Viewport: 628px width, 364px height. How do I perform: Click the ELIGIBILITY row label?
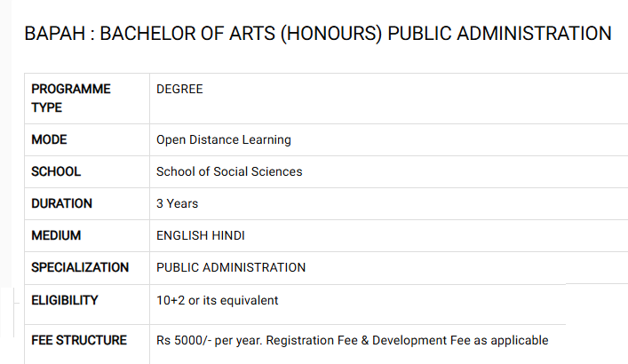[65, 300]
